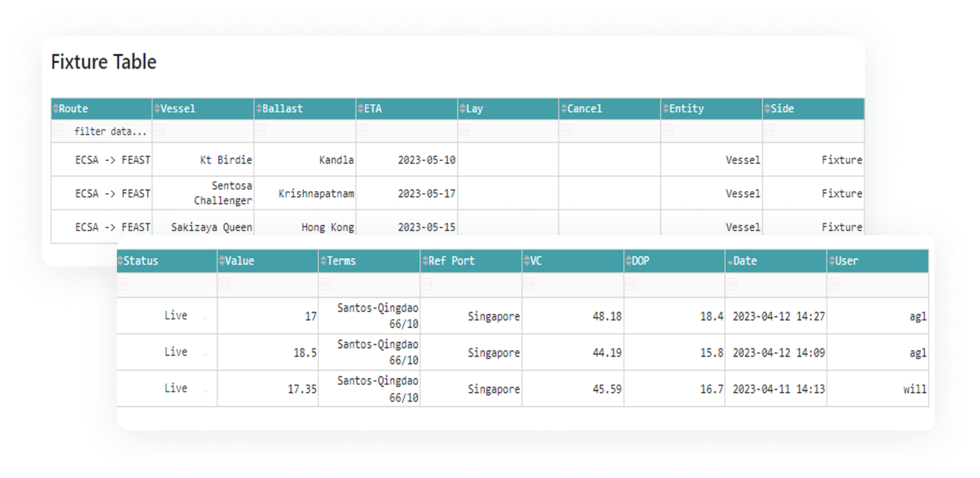Click the sort indicator on the Date column
980x478 pixels.
pyautogui.click(x=730, y=262)
